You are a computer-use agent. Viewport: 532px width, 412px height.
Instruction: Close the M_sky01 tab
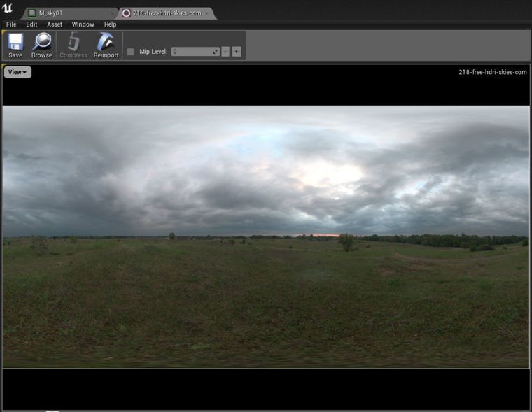click(112, 13)
